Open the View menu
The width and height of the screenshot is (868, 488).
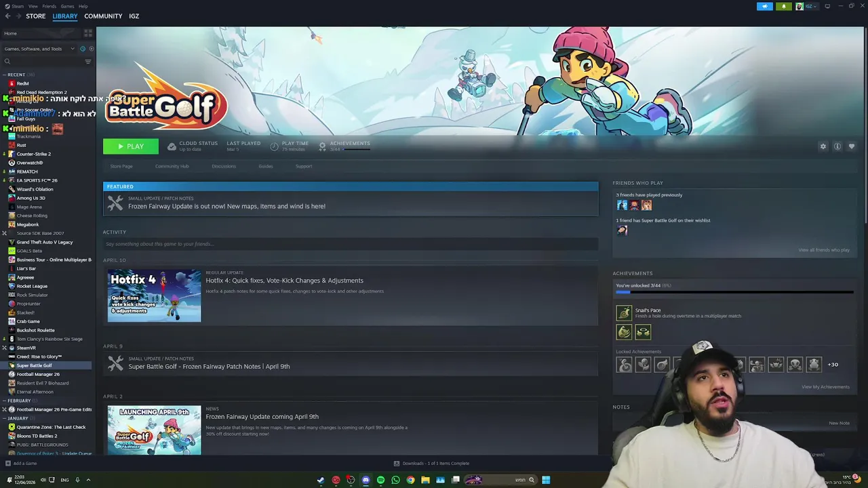coord(33,6)
